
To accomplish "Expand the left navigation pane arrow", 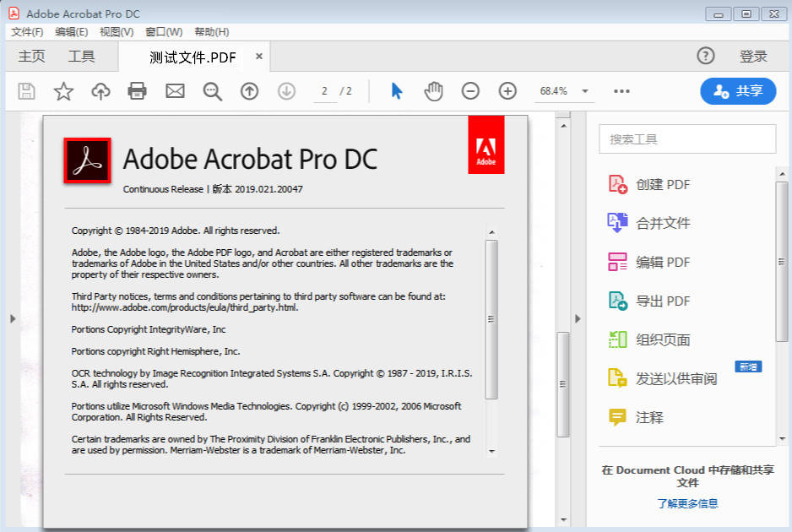I will pos(12,318).
